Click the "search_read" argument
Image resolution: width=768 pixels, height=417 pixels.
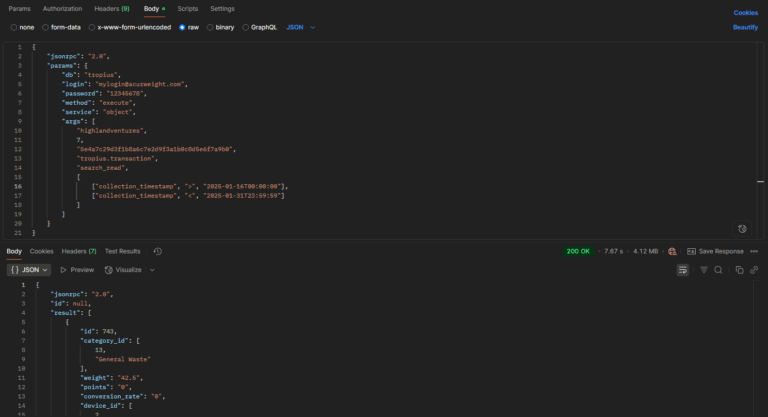point(101,168)
